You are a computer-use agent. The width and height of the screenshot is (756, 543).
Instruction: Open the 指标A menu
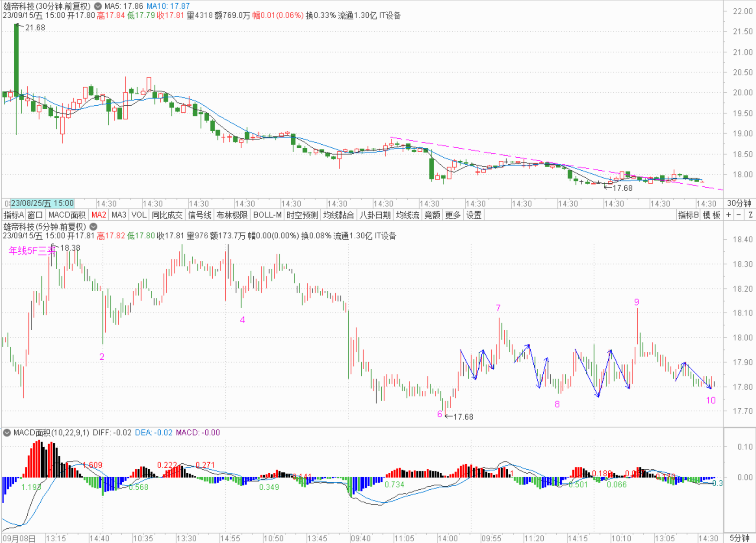point(13,215)
